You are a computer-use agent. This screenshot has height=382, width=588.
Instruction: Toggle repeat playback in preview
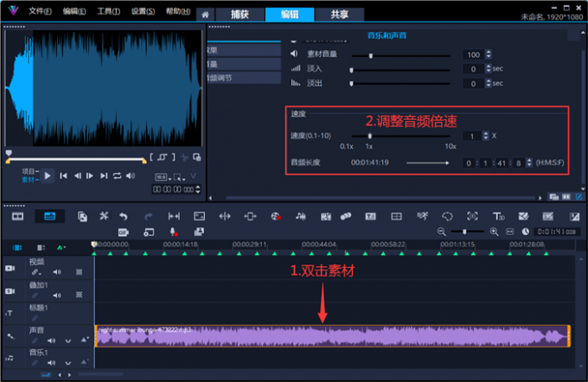point(117,175)
